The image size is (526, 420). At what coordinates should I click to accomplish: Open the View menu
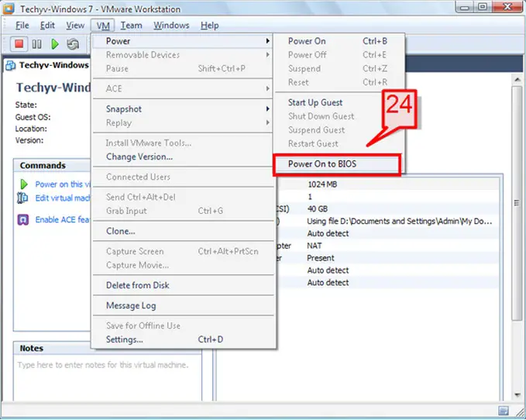tap(75, 25)
